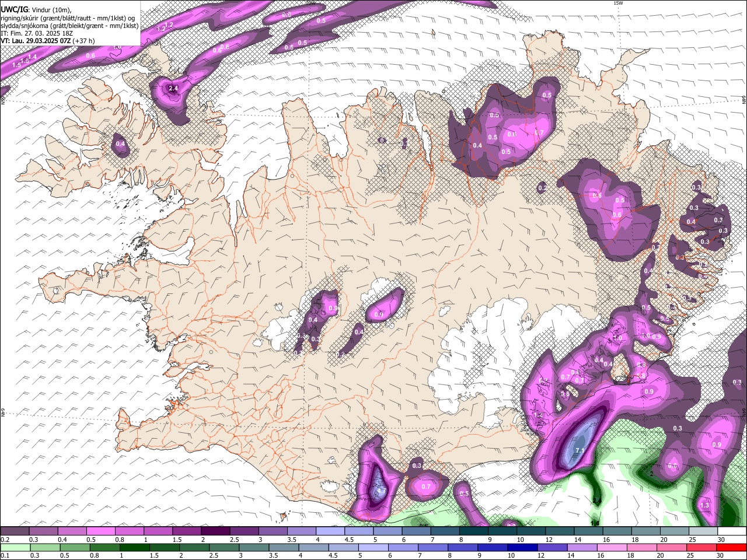Click the dark purple-grey 0.2 legend swatch

coord(15,531)
